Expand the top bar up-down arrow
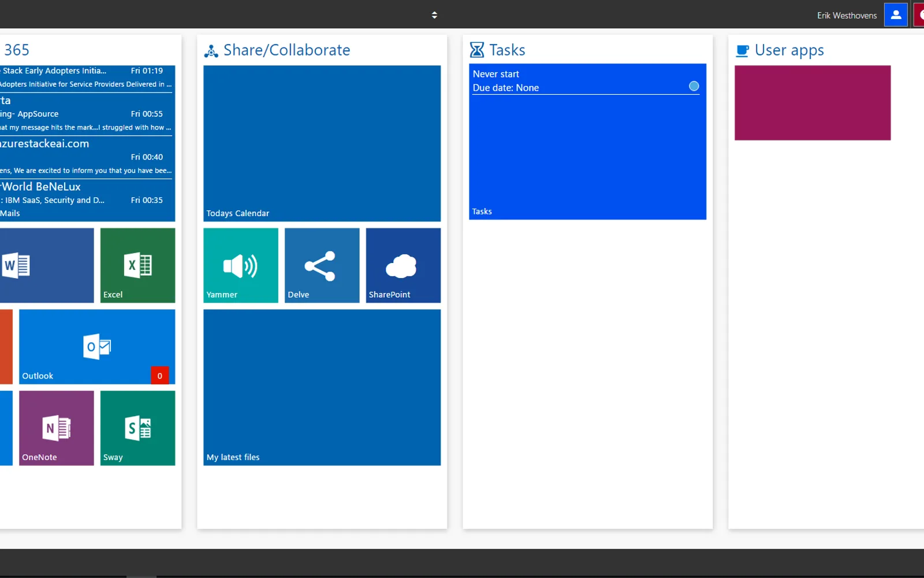924x578 pixels. click(x=434, y=15)
